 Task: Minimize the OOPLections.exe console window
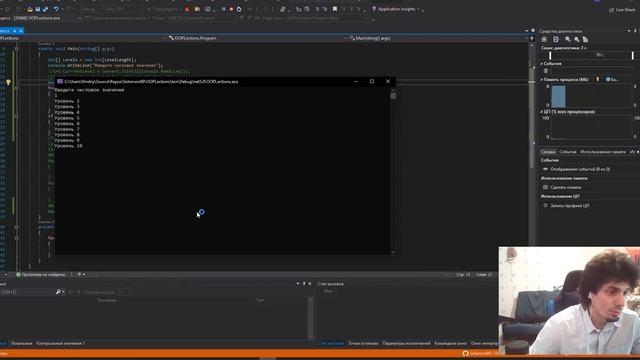[x=356, y=81]
